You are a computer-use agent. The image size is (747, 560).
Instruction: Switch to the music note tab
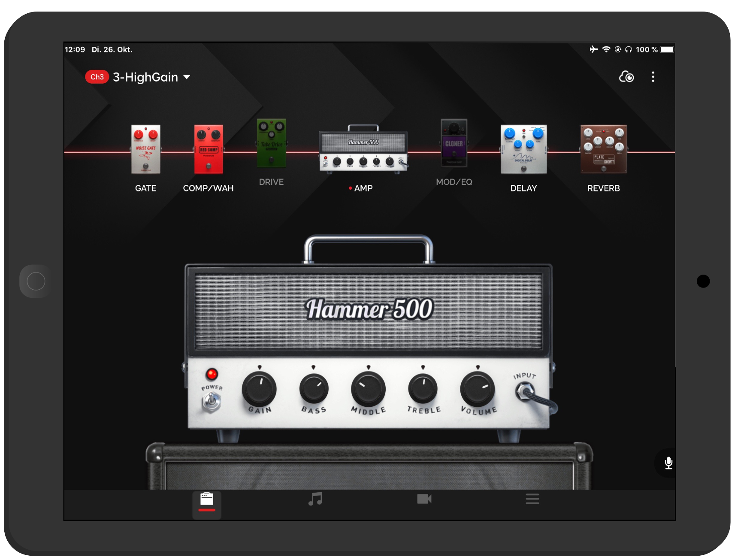click(315, 499)
